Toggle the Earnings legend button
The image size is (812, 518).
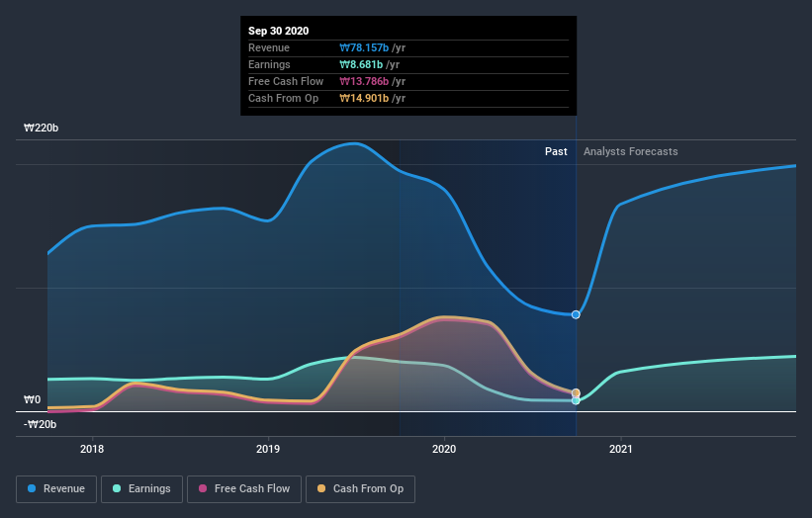[x=141, y=489]
